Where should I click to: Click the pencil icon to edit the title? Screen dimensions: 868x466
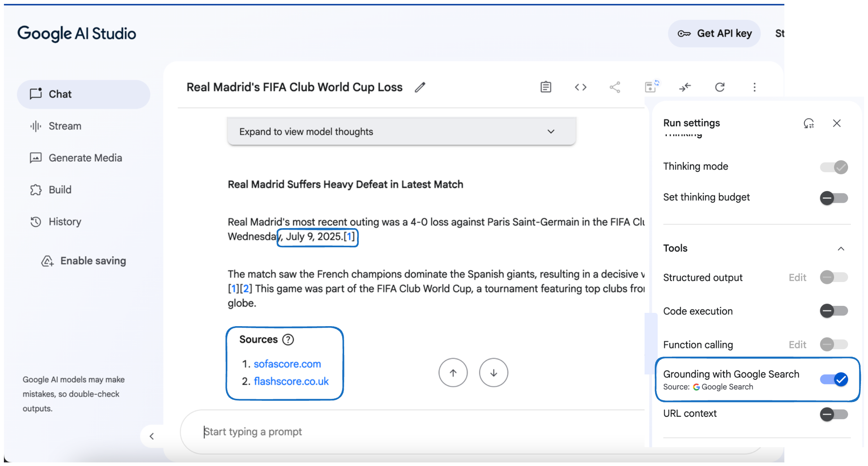click(420, 87)
